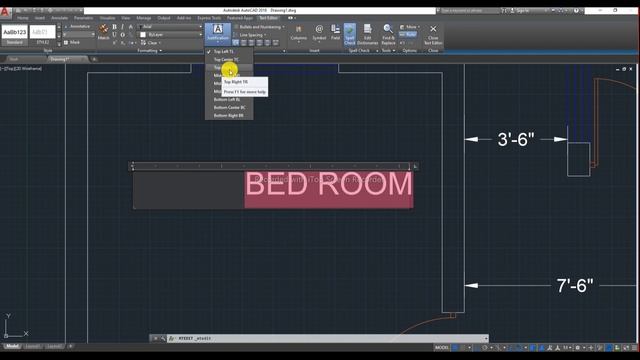The image size is (640, 360).
Task: Open the Symbol insert menu
Action: coord(319,33)
